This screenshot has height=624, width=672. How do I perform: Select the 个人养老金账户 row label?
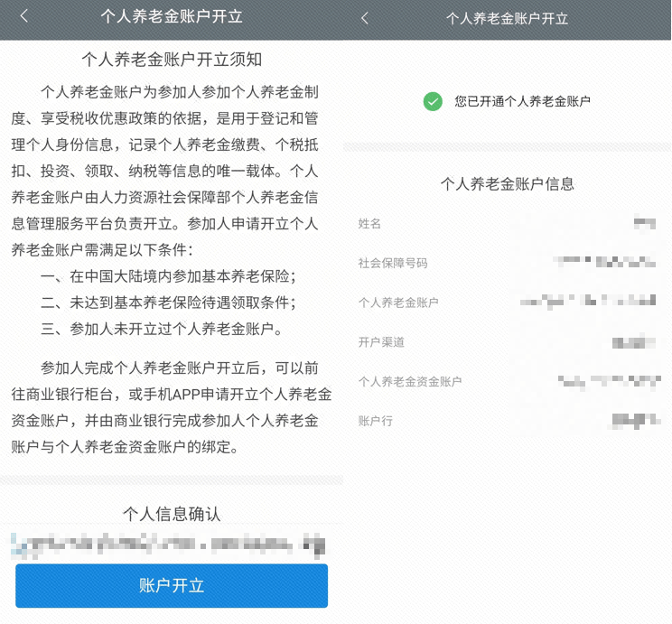click(x=398, y=303)
